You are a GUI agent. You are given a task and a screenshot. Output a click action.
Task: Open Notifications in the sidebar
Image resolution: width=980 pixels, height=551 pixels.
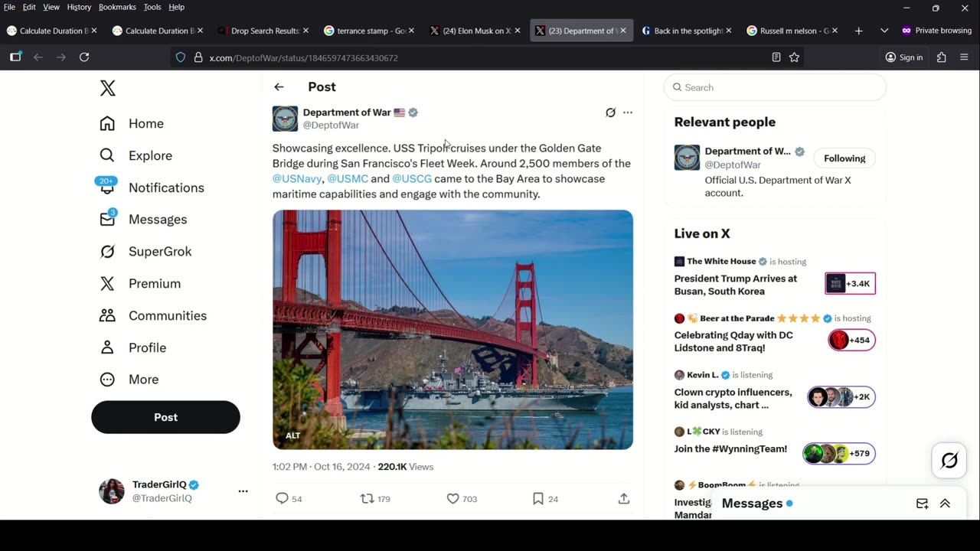(152, 187)
